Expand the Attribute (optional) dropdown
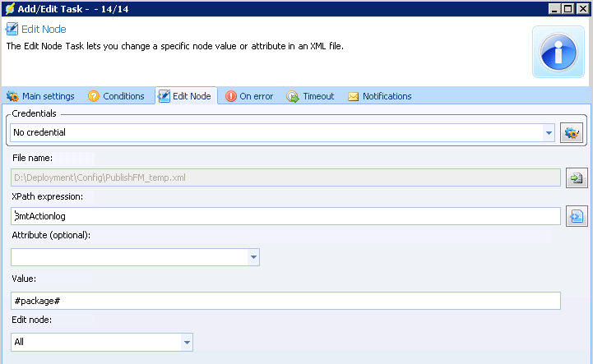Screen dimensions: 593x364 (252, 257)
